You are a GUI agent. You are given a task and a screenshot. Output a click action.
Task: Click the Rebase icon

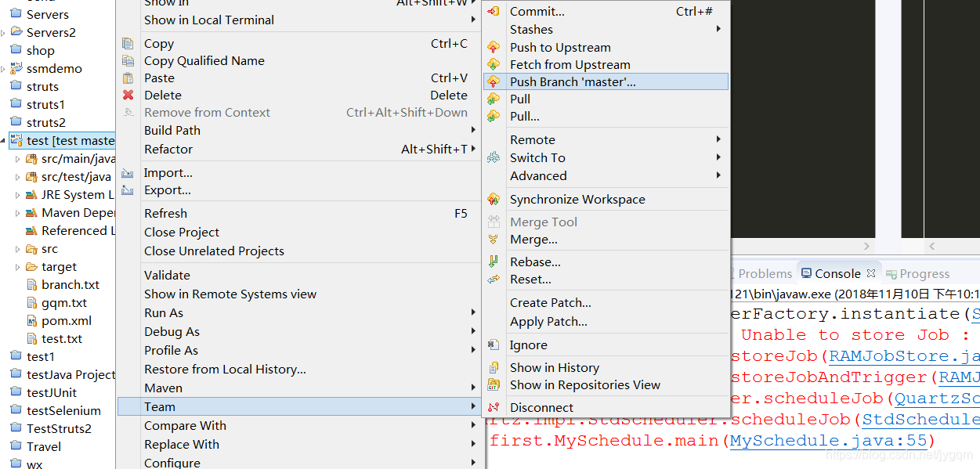click(494, 262)
